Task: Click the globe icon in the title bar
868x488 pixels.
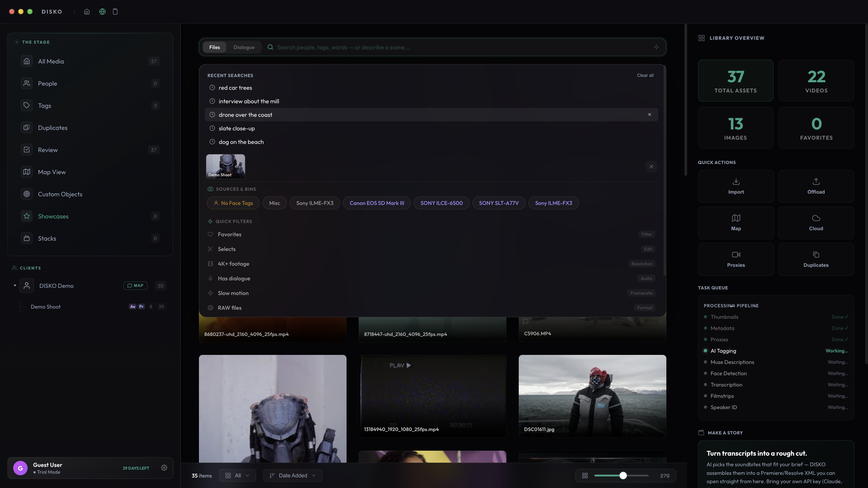Action: coord(102,12)
